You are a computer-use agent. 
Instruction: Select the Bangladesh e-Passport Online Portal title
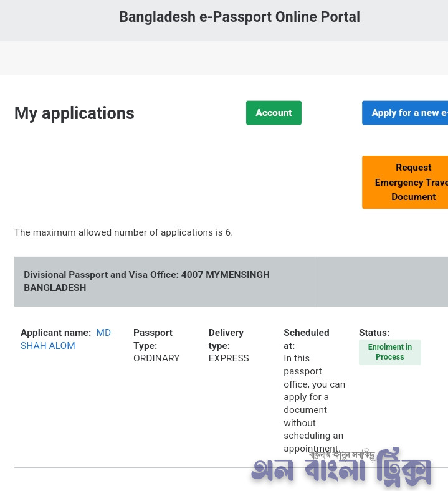239,17
